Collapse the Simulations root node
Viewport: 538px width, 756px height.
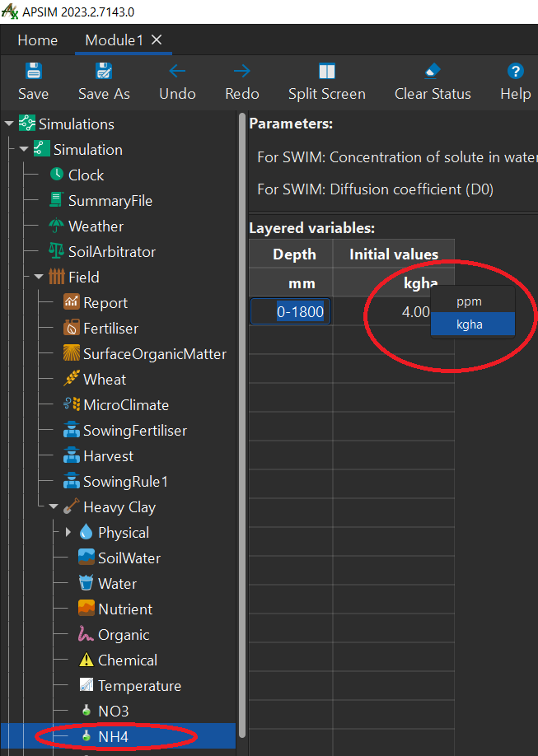(9, 124)
